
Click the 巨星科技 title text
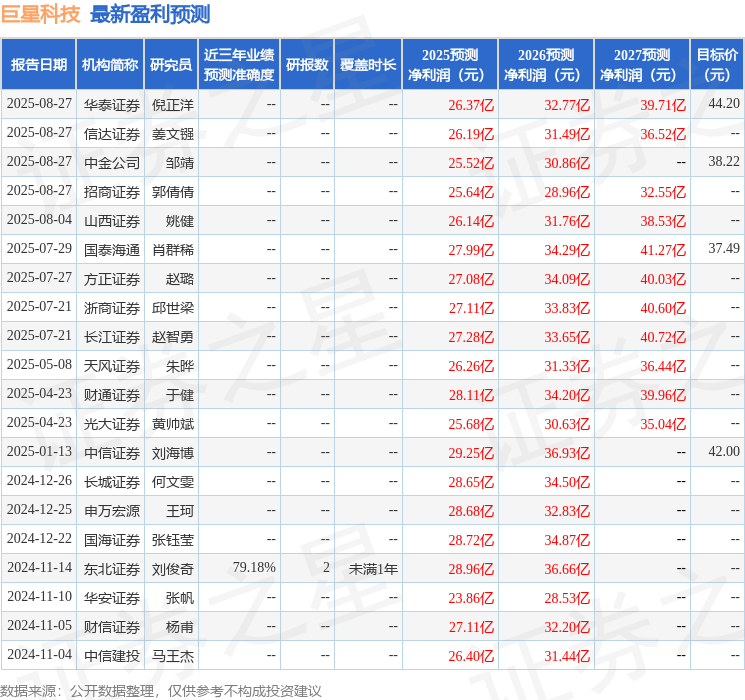coord(41,14)
